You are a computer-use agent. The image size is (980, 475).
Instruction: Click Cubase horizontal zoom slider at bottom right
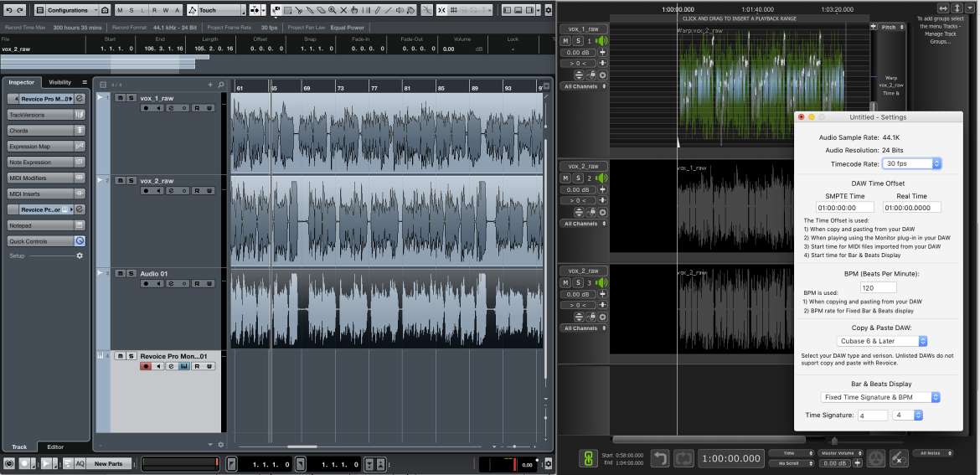pos(514,447)
